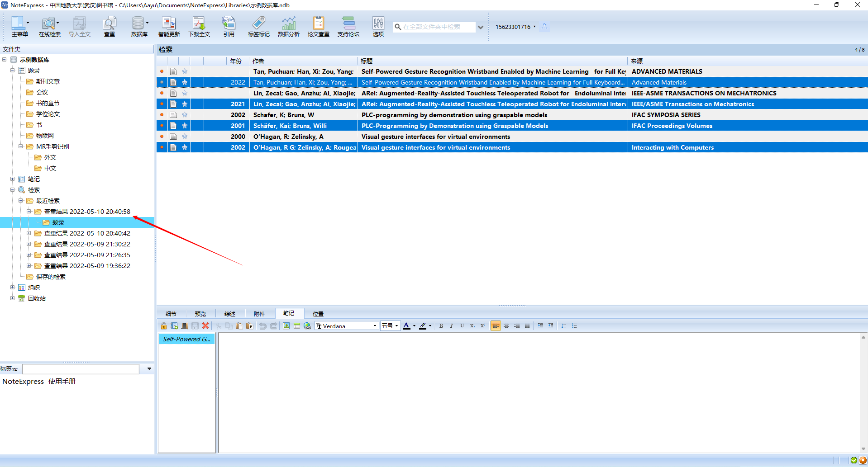Open the 数据分析 data analysis tool
The width and height of the screenshot is (868, 467).
click(x=288, y=26)
